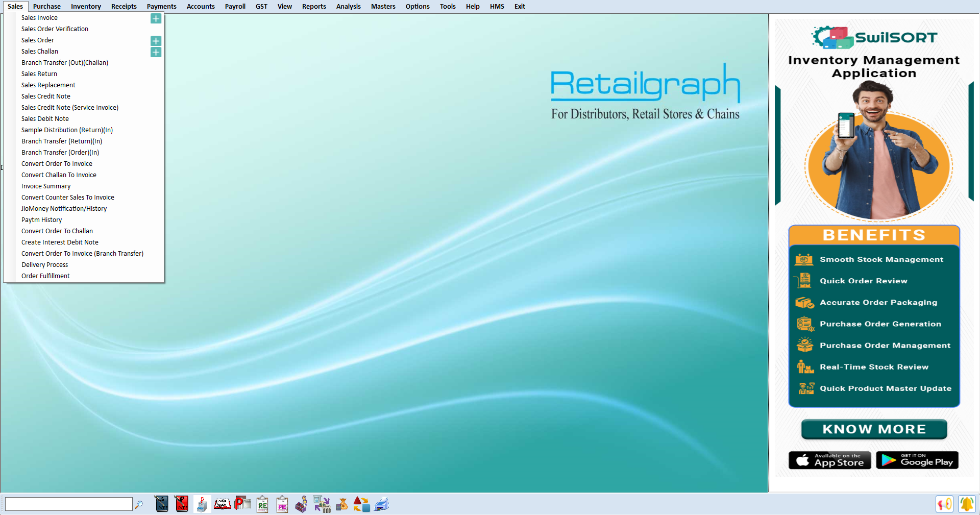The height and width of the screenshot is (515, 980).
Task: Open the order book toolbar icon
Action: pos(222,504)
